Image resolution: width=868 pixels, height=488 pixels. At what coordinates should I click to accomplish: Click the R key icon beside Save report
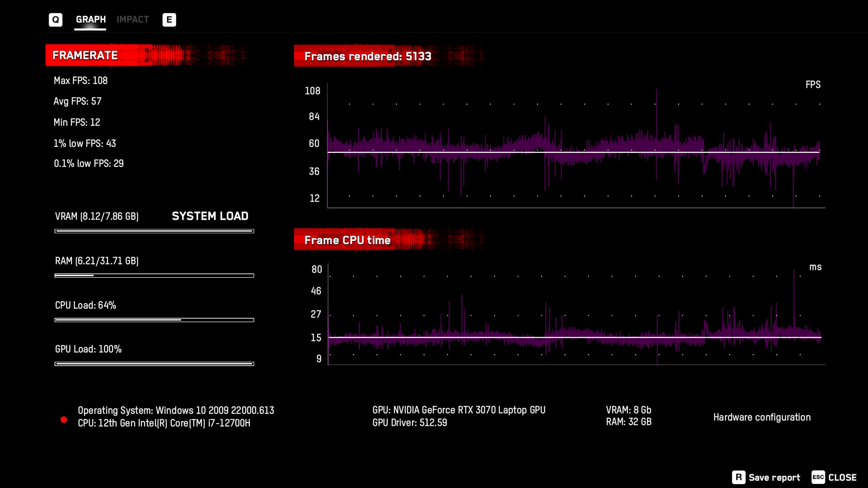click(738, 477)
